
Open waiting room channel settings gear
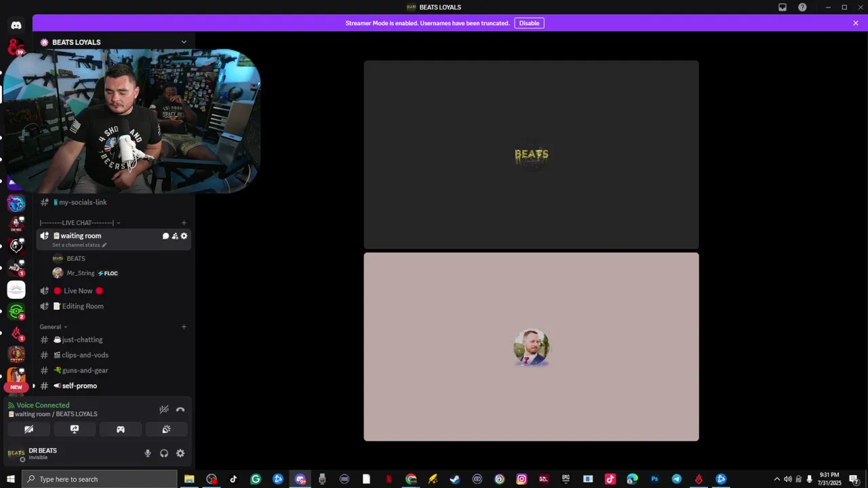(184, 236)
